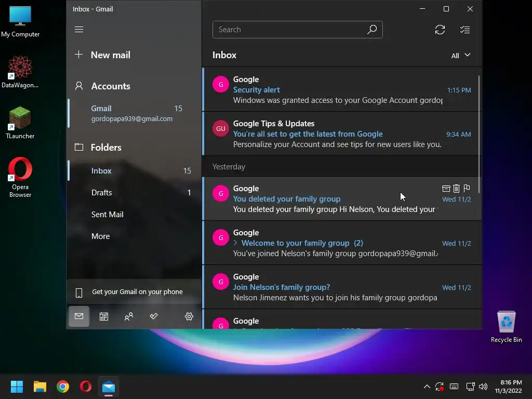Open the Calendar icon in bottom bar
The width and height of the screenshot is (532, 399).
point(104,316)
